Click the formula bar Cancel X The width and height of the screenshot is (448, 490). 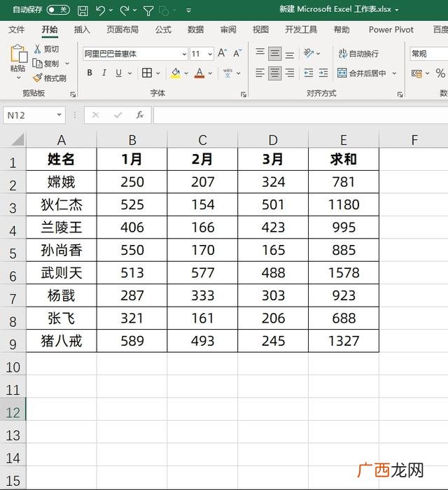(96, 115)
